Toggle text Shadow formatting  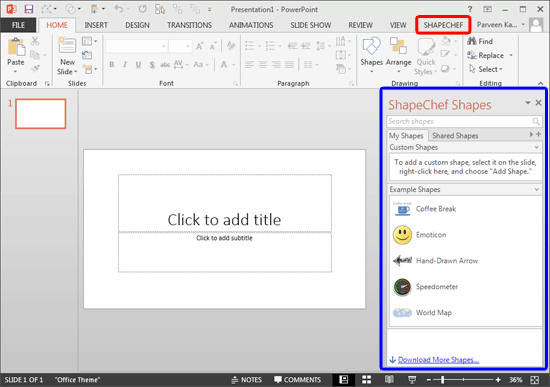point(152,65)
